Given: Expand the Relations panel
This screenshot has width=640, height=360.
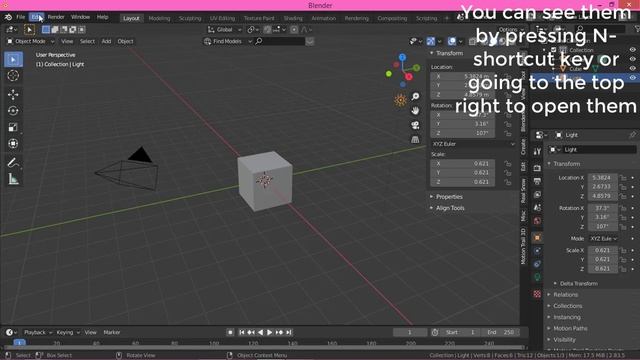Looking at the screenshot, I should tap(565, 295).
